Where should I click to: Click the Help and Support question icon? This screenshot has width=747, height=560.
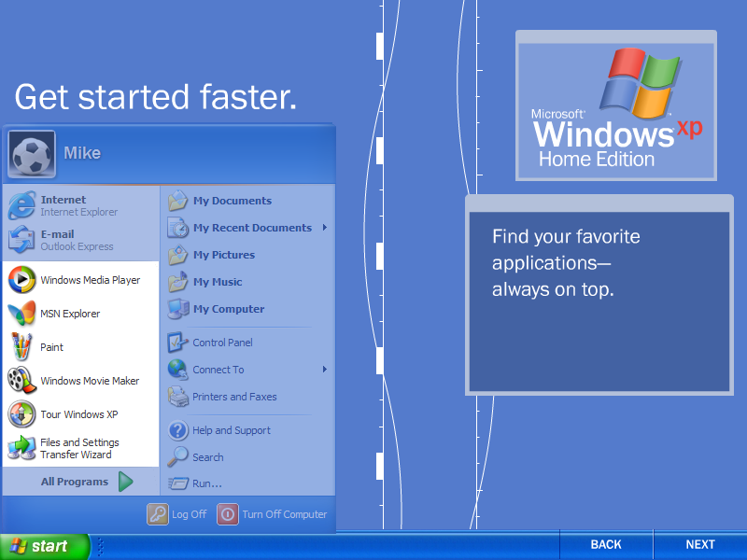(x=177, y=430)
